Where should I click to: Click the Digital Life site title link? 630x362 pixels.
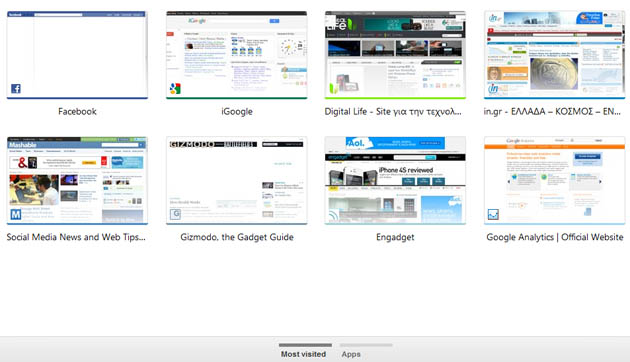[x=393, y=112]
